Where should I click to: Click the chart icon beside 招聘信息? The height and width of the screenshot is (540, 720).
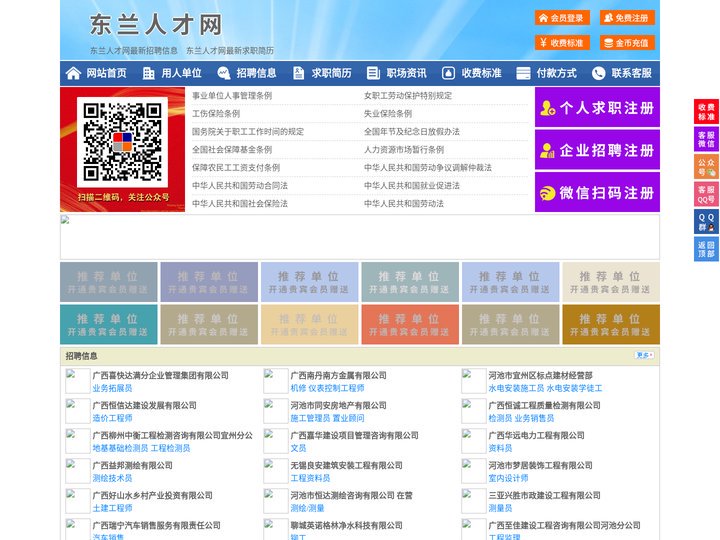(x=224, y=73)
